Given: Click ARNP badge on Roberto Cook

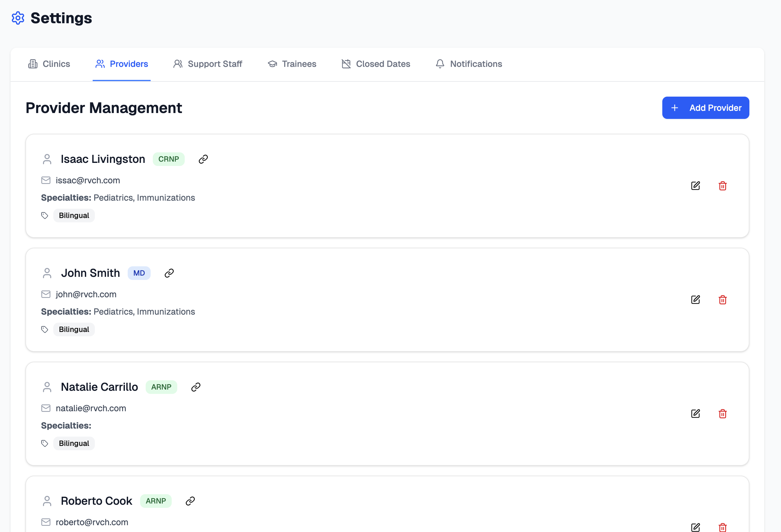Looking at the screenshot, I should [156, 501].
